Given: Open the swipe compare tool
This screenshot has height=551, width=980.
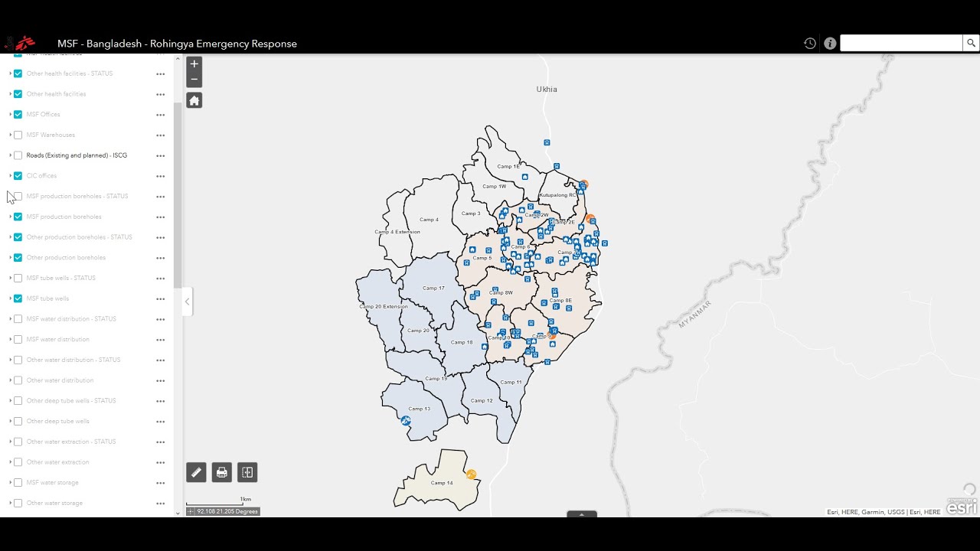Looking at the screenshot, I should click(247, 472).
